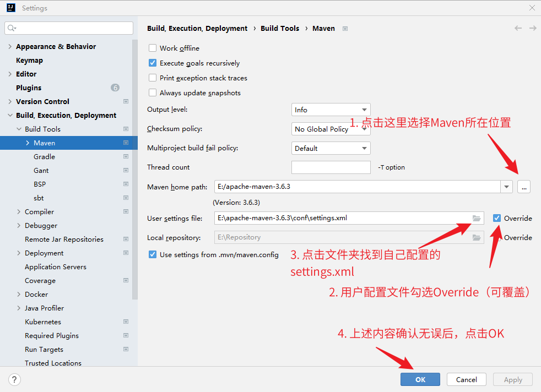This screenshot has height=392, width=541.
Task: Enable the Work offline checkbox
Action: coord(153,48)
